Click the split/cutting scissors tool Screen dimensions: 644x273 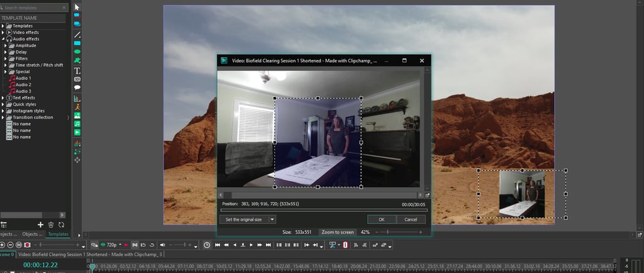pyautogui.click(x=333, y=245)
